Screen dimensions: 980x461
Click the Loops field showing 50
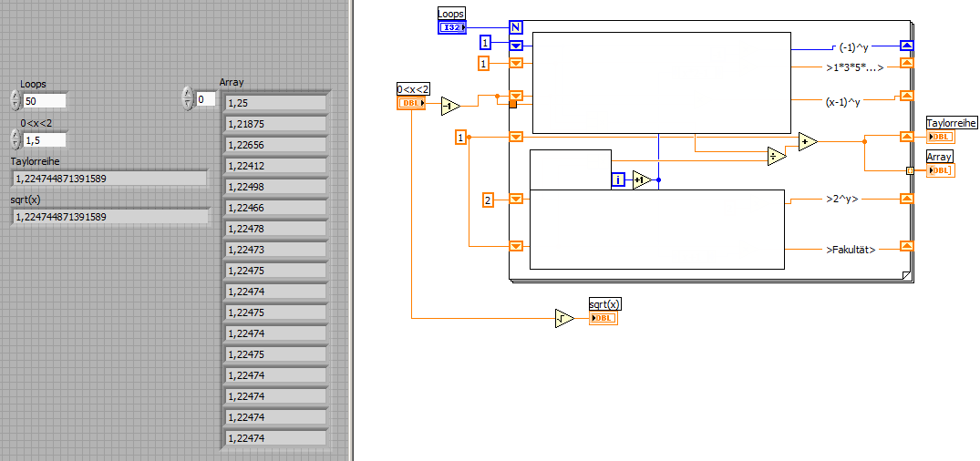[x=45, y=100]
